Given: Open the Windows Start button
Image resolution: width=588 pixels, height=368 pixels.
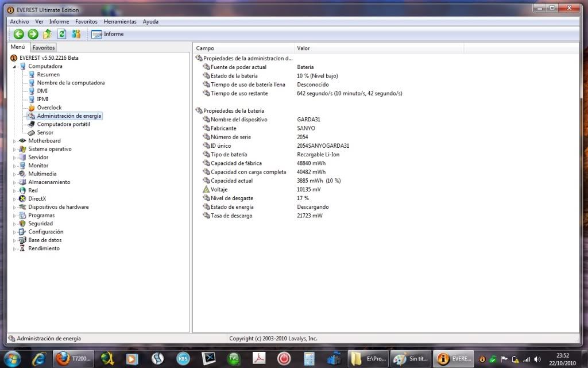Looking at the screenshot, I should pyautogui.click(x=13, y=359).
